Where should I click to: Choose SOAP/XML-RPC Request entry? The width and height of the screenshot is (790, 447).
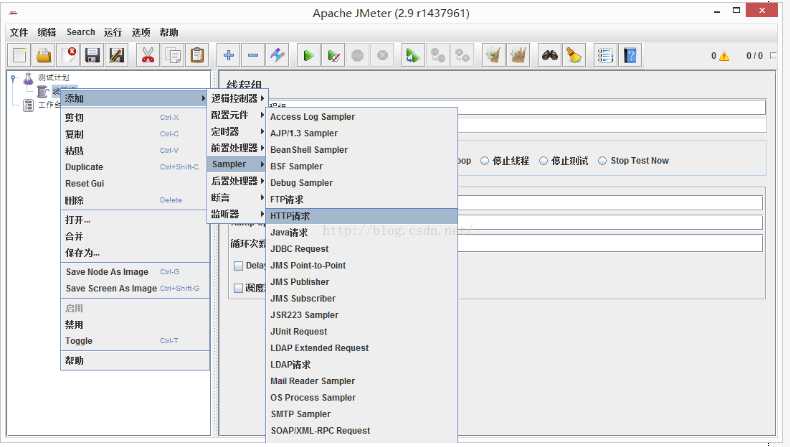tap(361, 431)
